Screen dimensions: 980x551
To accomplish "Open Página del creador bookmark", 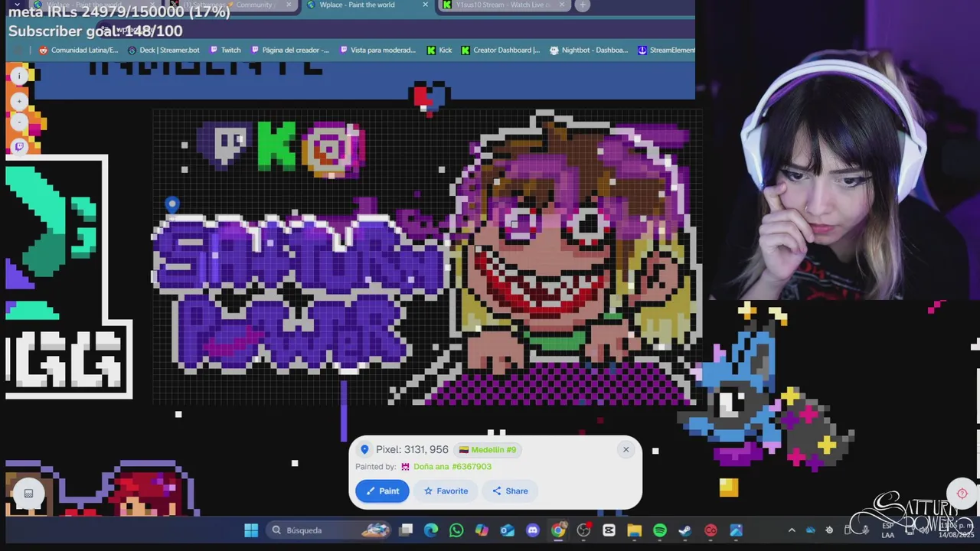I will point(290,50).
